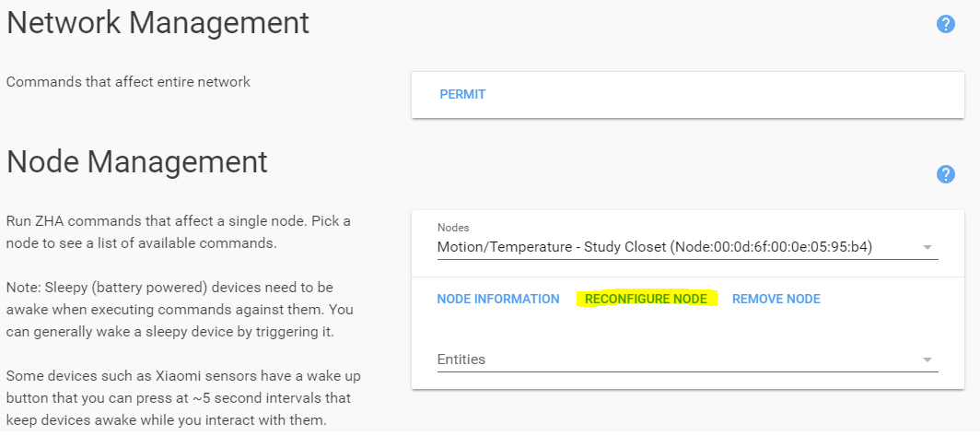Click the small 'Nodes' field label
Screen dimensions: 980x436
pyautogui.click(x=453, y=227)
